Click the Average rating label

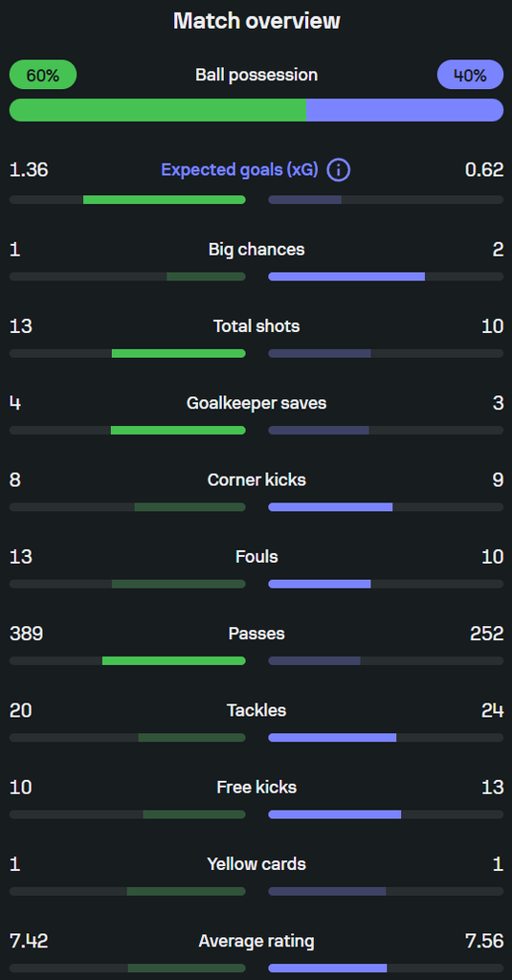[x=256, y=941]
